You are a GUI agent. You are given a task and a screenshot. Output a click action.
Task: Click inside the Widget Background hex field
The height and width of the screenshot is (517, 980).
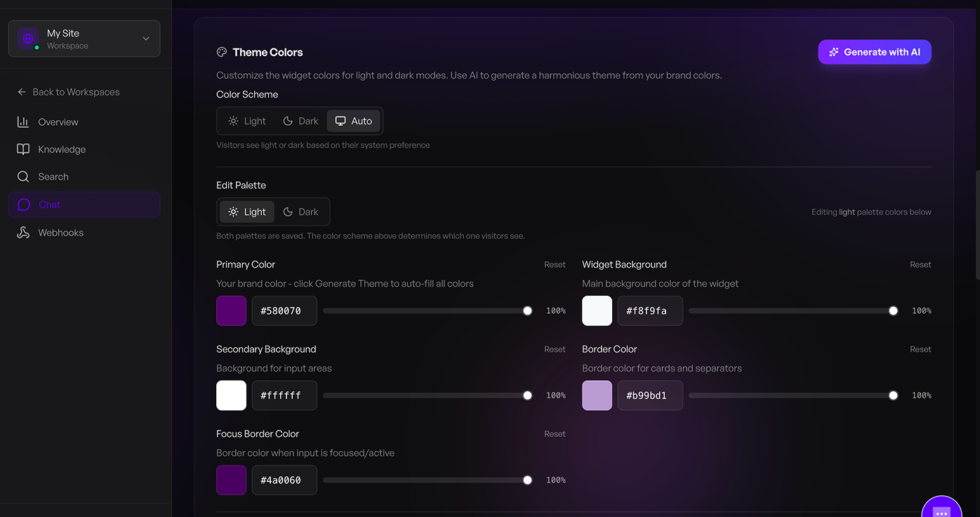(x=650, y=310)
